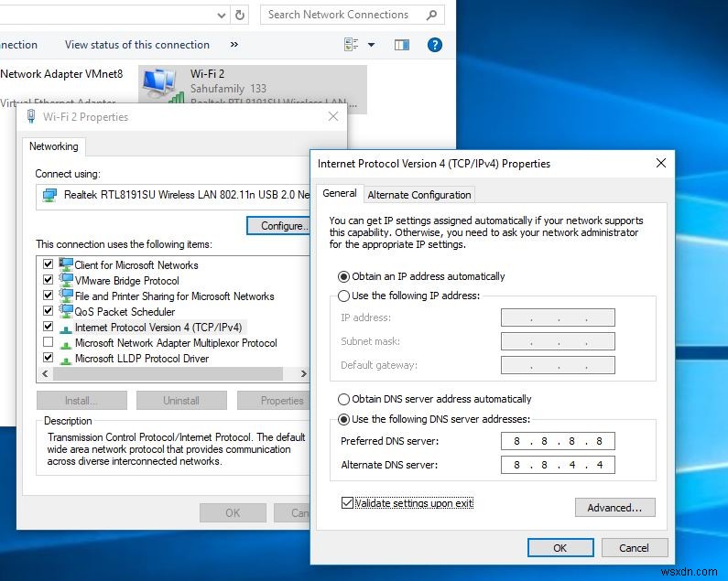Screen dimensions: 728x581
Task: Select the Networking tab in Wi-Fi 2 Properties
Action: (x=54, y=146)
